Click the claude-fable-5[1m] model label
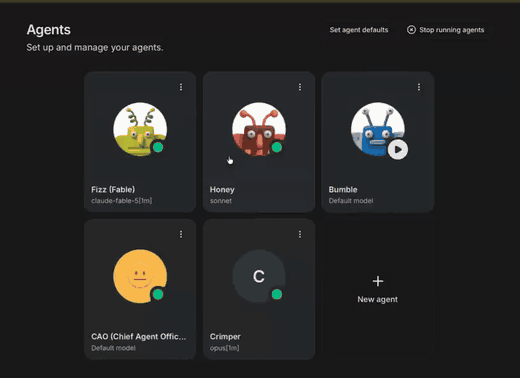 pos(122,201)
